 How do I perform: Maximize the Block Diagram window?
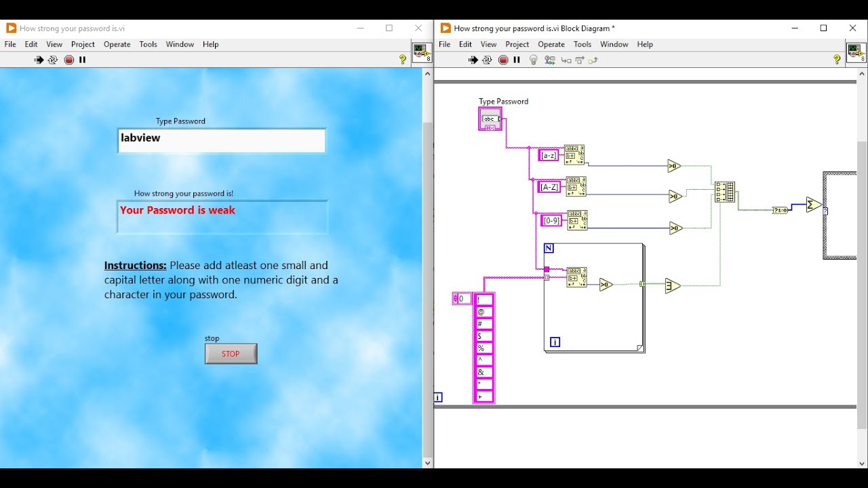click(x=824, y=28)
